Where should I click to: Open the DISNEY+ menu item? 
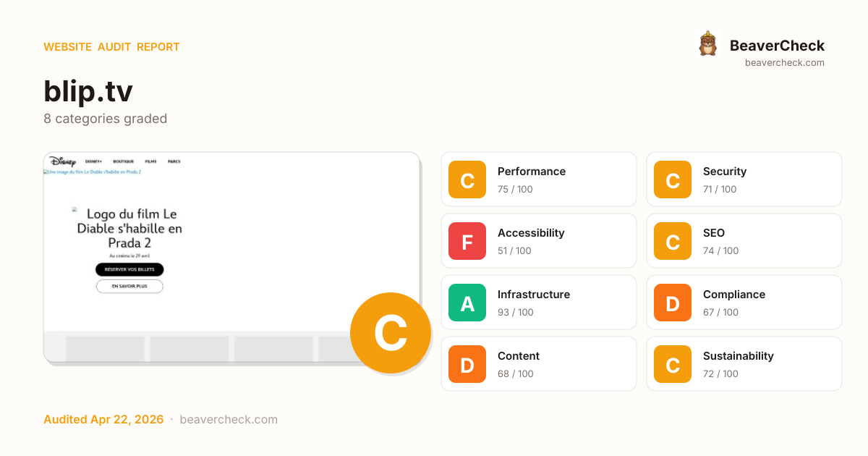coord(94,161)
